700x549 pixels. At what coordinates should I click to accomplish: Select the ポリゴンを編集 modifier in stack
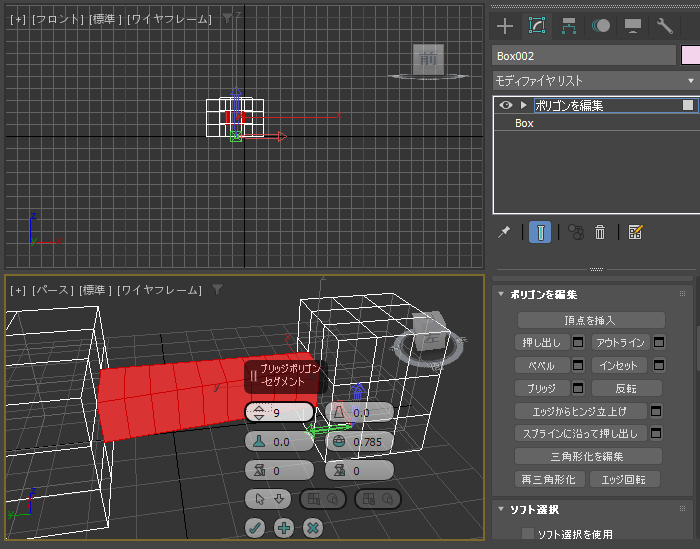[x=569, y=105]
